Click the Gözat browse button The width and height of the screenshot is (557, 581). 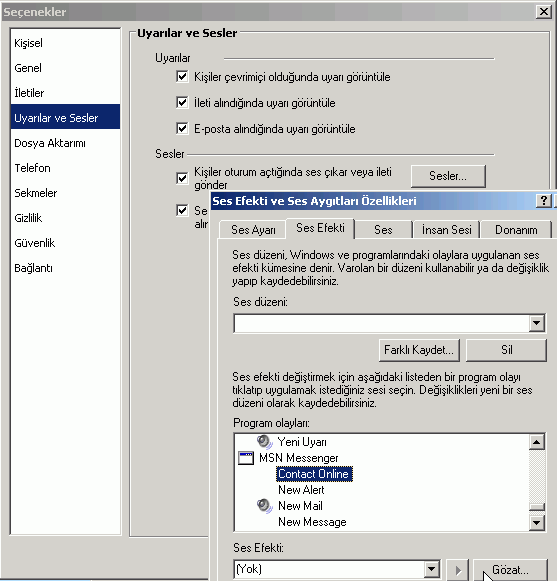pos(510,570)
